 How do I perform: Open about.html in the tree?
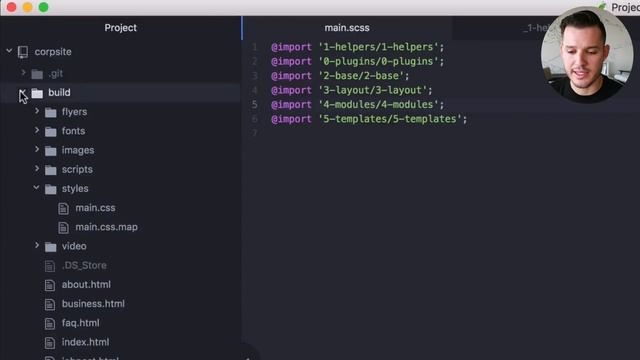[86, 284]
